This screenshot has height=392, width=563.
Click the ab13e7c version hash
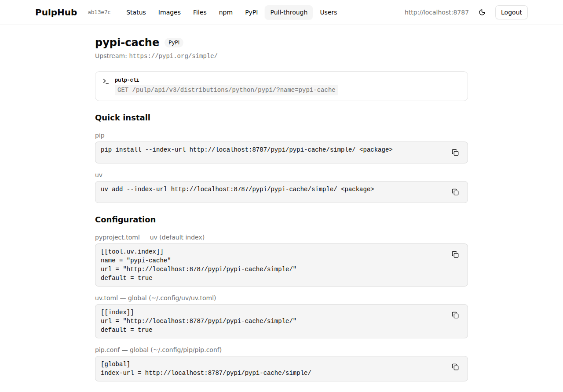99,12
